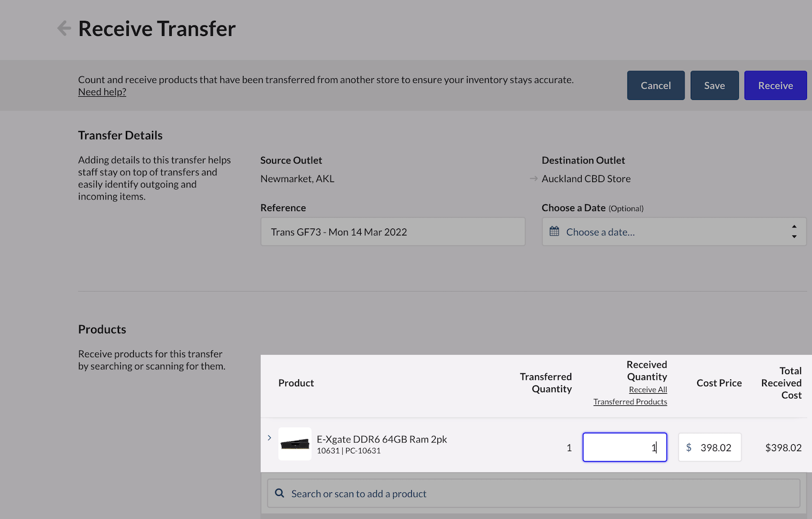Click the up/down arrows on the date field
The image size is (812, 519).
(794, 232)
